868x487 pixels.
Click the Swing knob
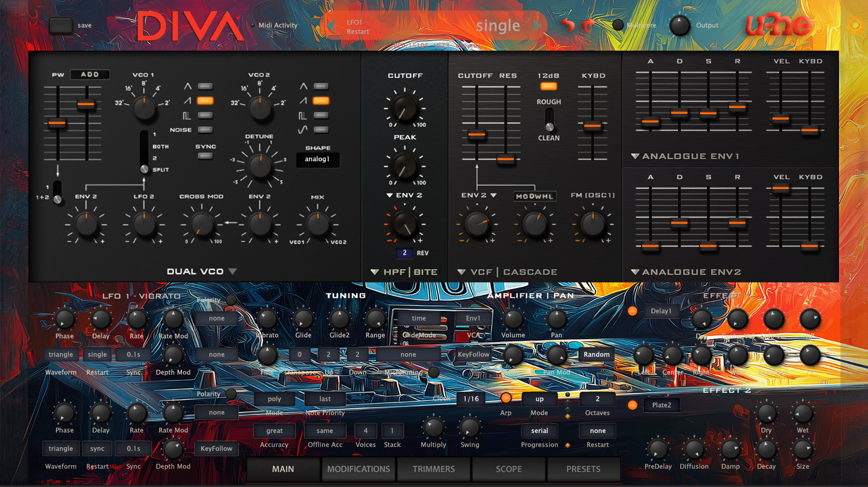[x=469, y=427]
